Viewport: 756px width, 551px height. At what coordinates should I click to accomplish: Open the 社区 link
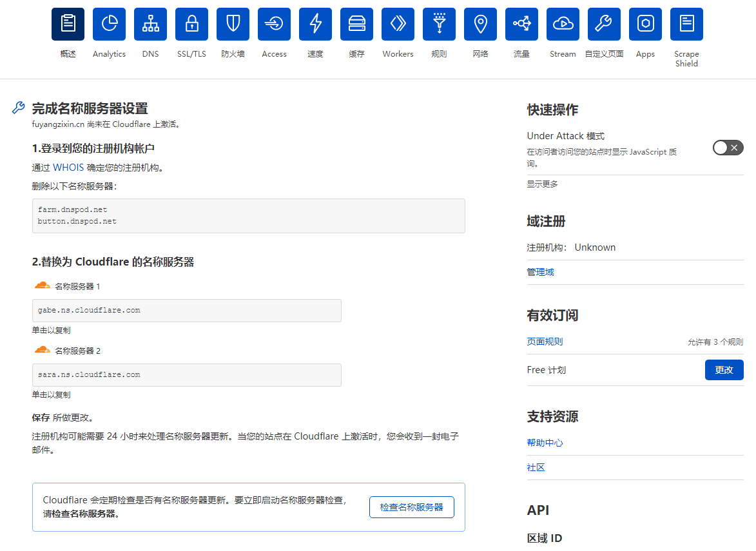click(536, 467)
